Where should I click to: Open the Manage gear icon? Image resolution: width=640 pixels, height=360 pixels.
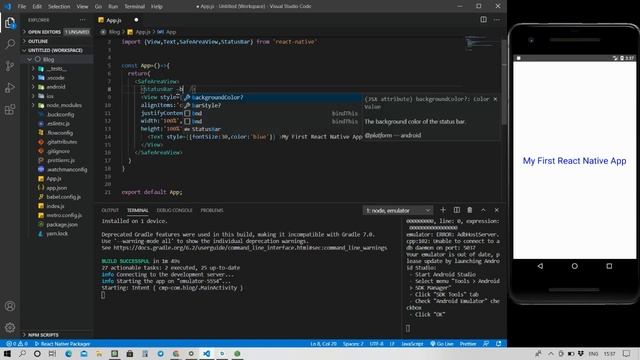pyautogui.click(x=10, y=327)
